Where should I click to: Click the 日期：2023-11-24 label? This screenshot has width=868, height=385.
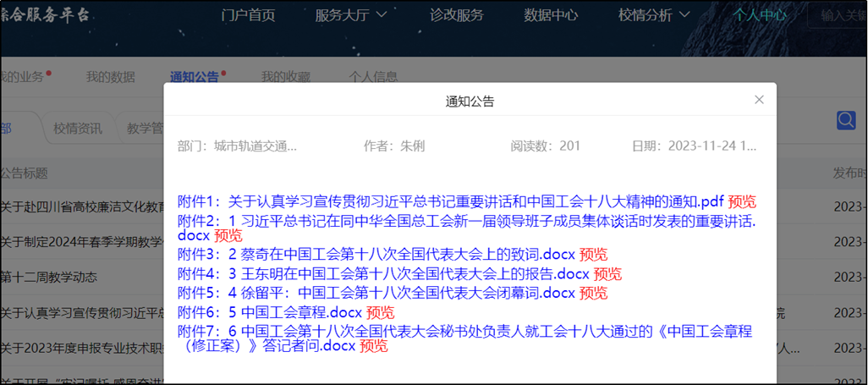point(695,146)
